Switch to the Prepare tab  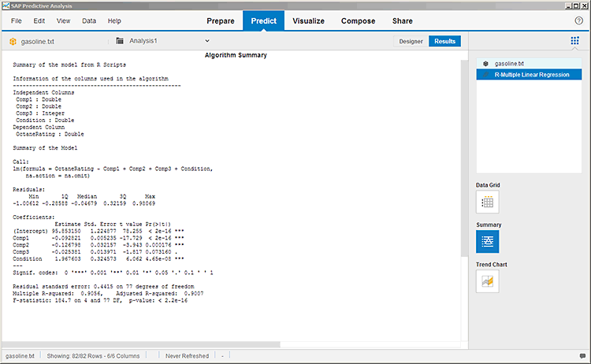(x=221, y=21)
